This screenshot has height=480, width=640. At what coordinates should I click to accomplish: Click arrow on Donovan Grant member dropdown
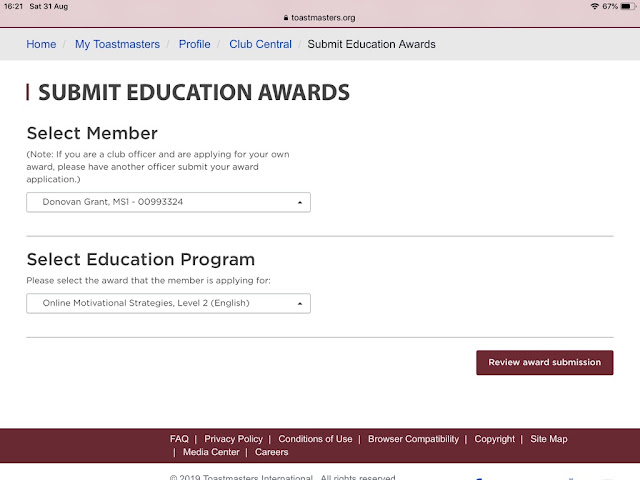pyautogui.click(x=300, y=202)
